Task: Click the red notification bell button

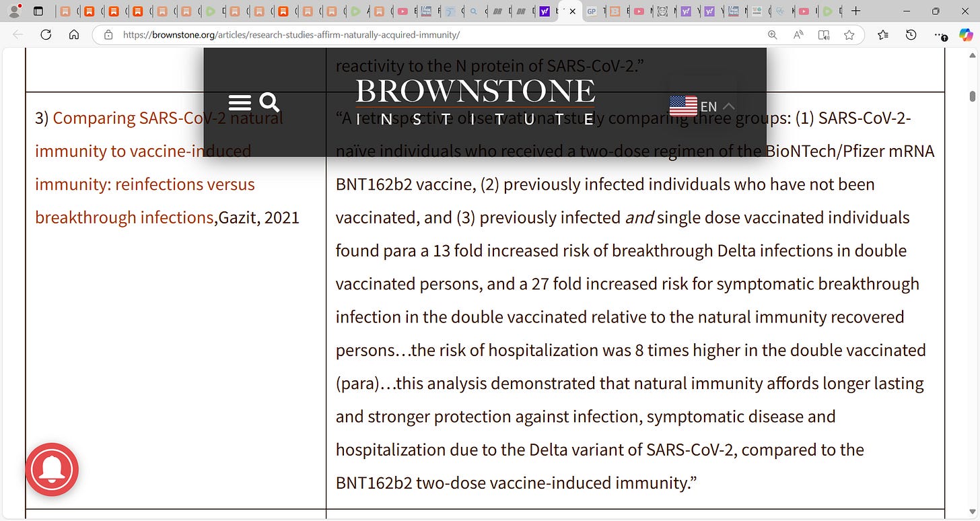Action: tap(52, 470)
